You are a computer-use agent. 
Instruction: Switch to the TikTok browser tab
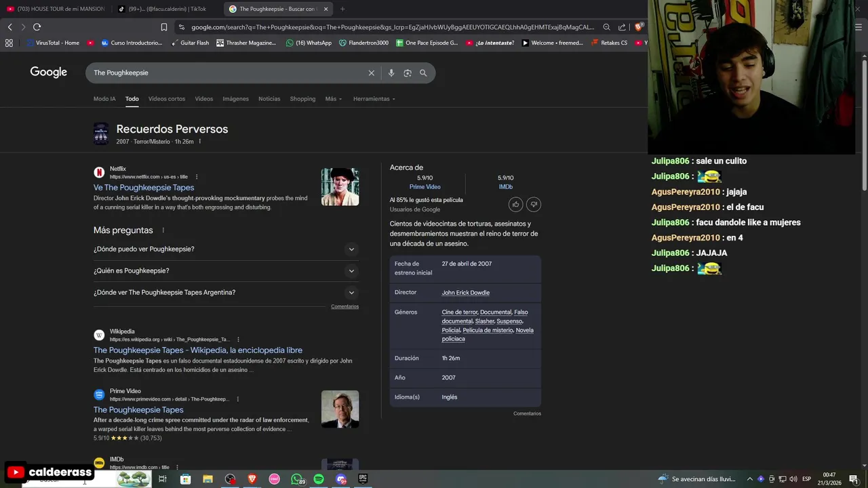167,9
